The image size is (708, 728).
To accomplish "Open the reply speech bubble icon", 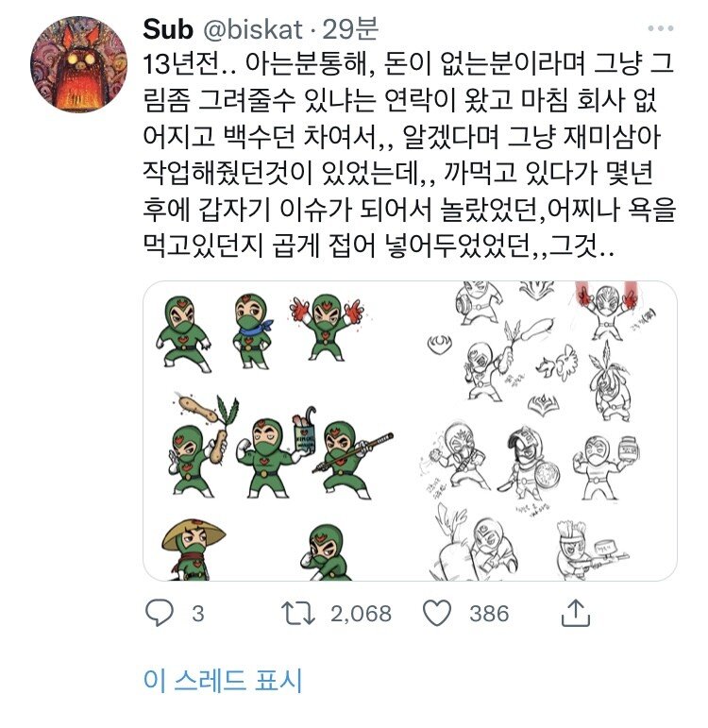I will [x=160, y=613].
